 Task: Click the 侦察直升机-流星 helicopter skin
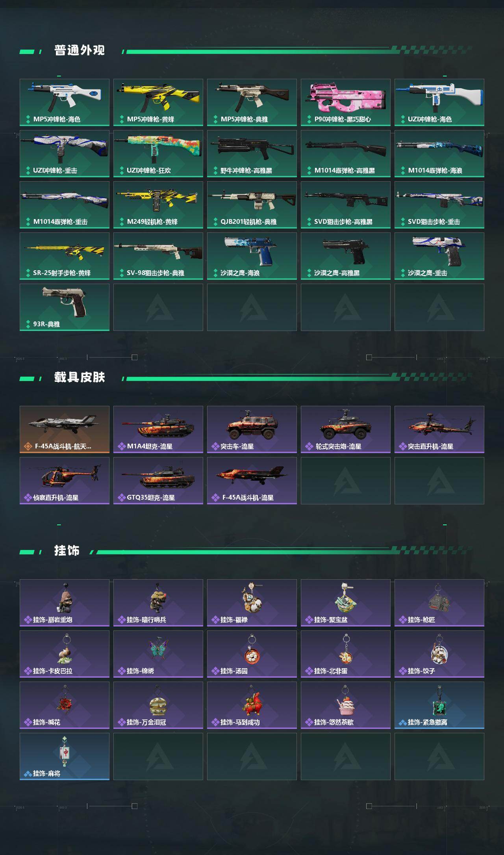click(x=65, y=481)
